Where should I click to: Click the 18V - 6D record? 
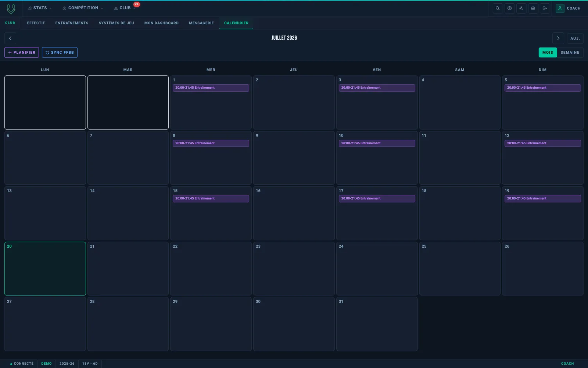coord(90,364)
